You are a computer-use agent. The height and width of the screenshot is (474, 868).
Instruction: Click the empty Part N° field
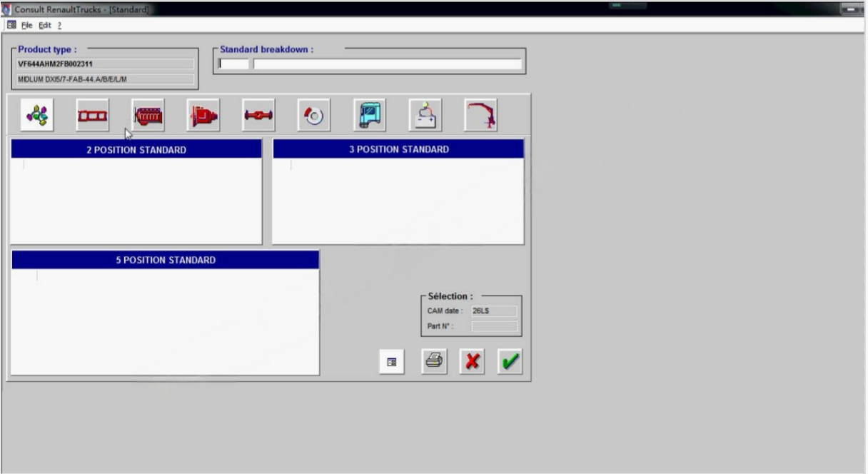(x=494, y=326)
